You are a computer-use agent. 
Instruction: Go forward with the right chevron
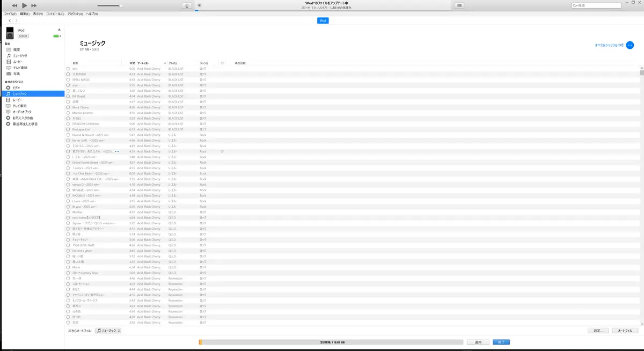[x=17, y=20]
